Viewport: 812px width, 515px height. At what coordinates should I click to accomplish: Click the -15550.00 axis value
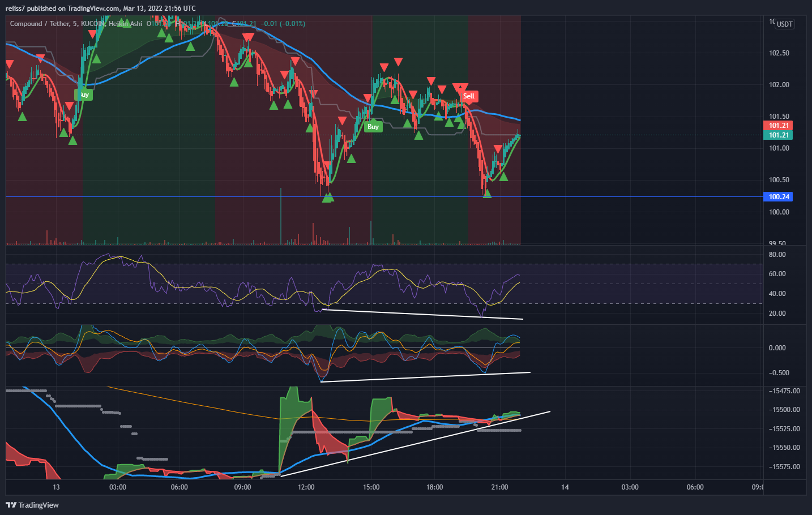click(x=784, y=448)
